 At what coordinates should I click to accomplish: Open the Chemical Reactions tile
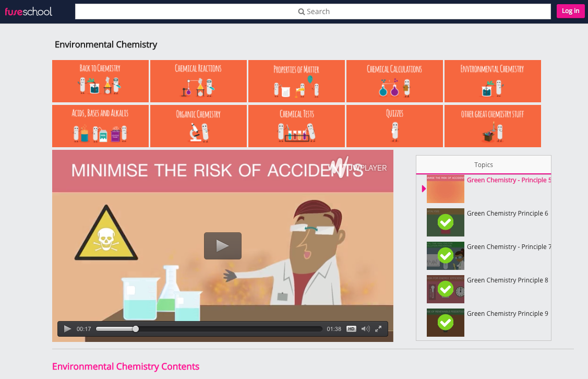coord(198,81)
